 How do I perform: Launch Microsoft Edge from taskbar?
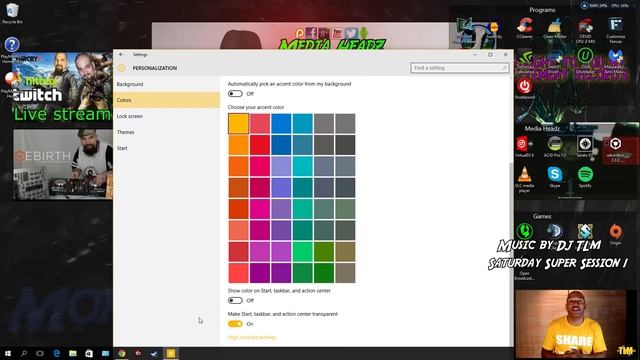pyautogui.click(x=56, y=353)
